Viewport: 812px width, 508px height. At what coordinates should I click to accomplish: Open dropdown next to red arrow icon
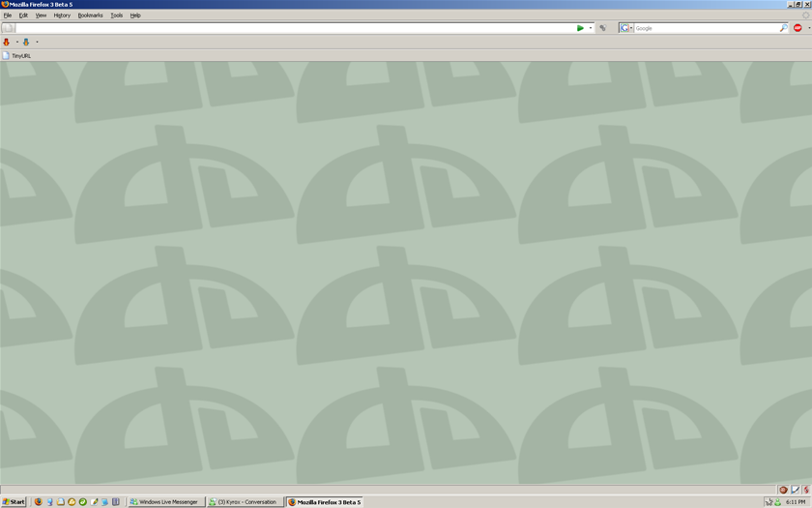tap(17, 42)
